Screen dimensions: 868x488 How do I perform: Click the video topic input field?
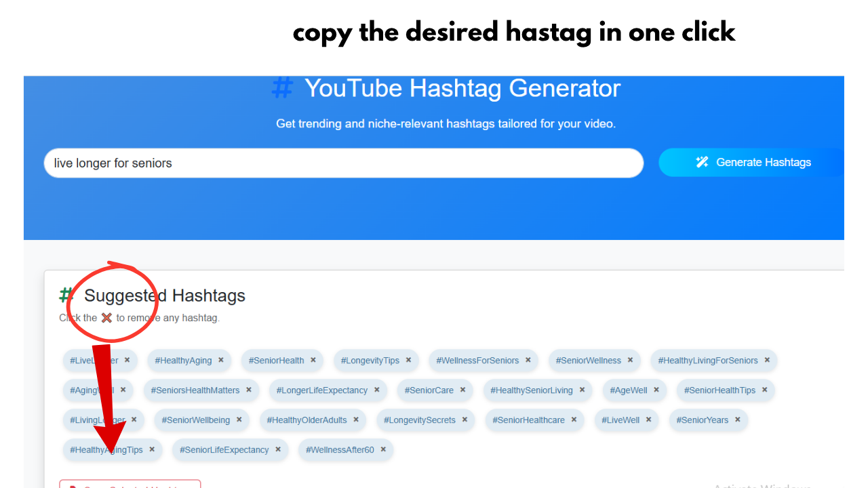[344, 163]
